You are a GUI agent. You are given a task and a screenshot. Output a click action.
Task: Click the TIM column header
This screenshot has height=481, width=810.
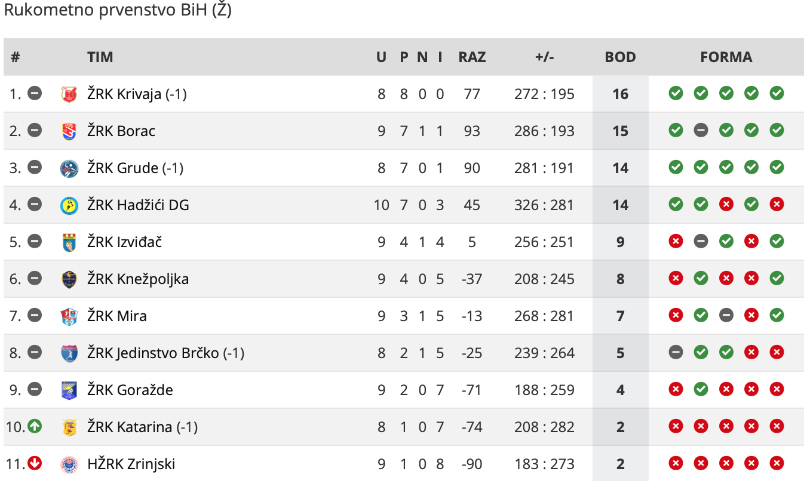pyautogui.click(x=100, y=57)
